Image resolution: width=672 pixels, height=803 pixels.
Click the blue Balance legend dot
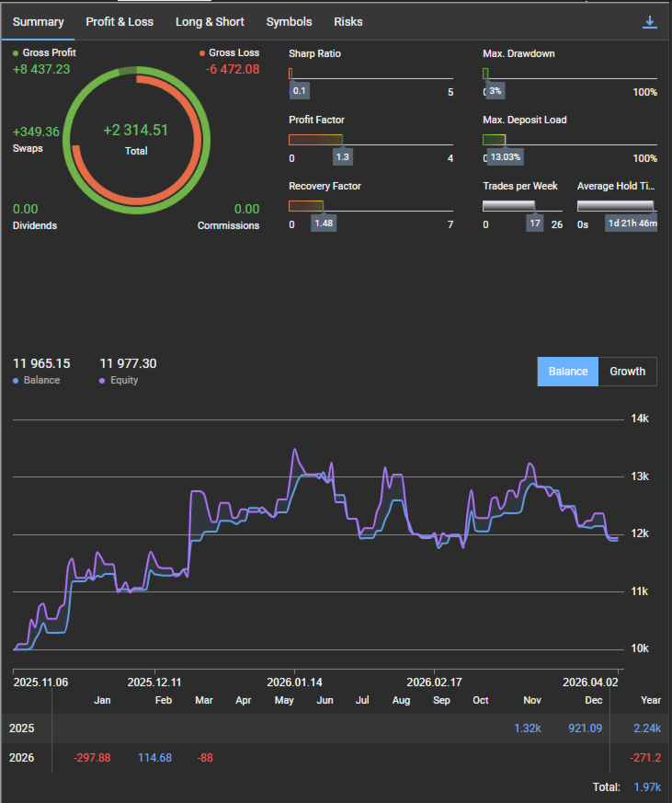coord(17,381)
